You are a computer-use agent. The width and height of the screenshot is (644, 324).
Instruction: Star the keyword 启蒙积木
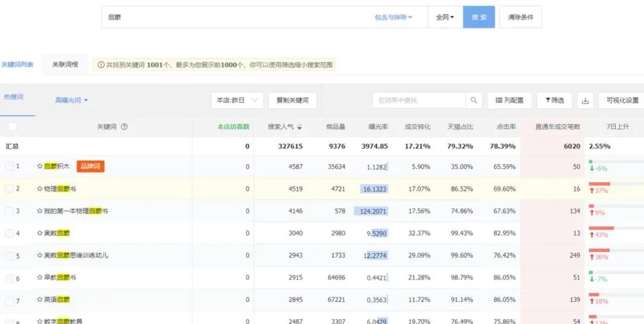(x=40, y=167)
